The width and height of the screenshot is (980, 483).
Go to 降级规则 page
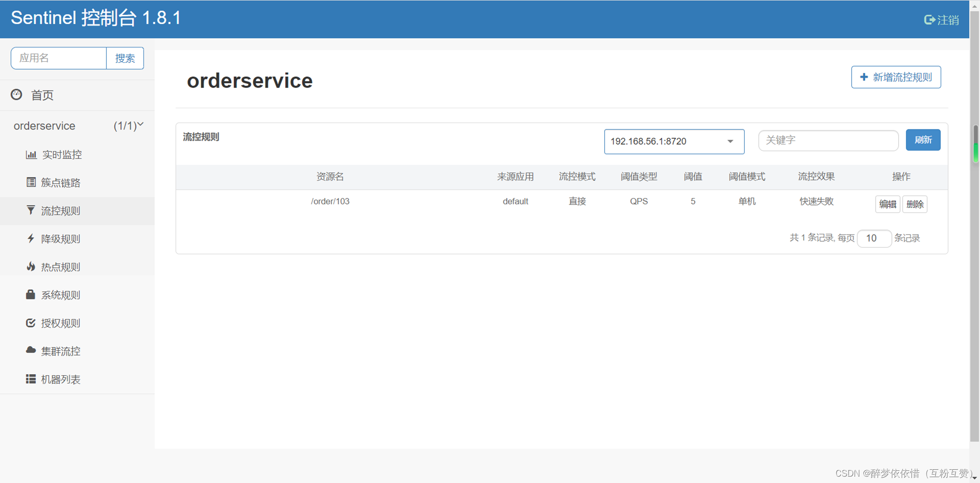pos(77,239)
